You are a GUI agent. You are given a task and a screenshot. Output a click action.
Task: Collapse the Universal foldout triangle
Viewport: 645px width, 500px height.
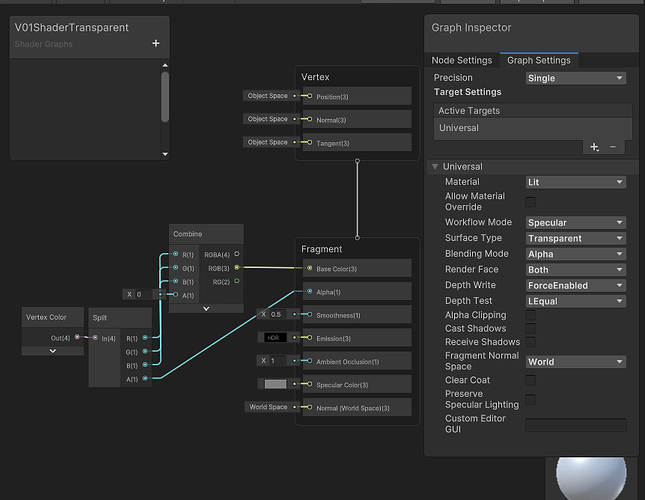pos(435,167)
